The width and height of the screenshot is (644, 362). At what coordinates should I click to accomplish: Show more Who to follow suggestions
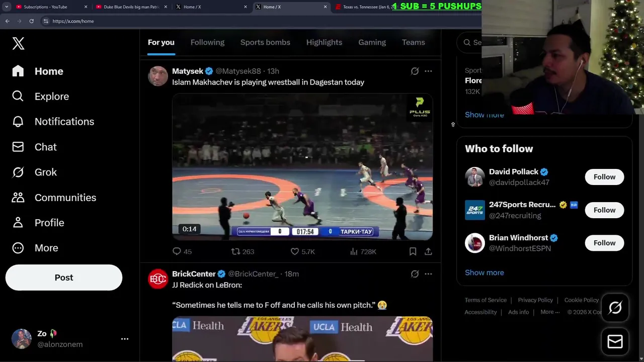(x=484, y=273)
